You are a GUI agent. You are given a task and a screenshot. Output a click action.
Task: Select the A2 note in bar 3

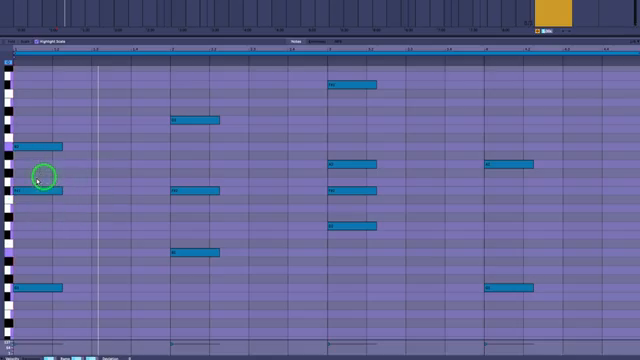point(352,164)
